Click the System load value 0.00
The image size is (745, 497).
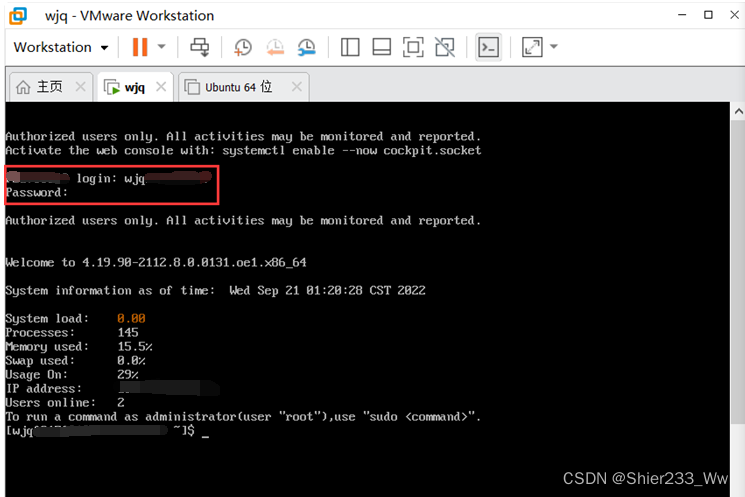point(131,318)
